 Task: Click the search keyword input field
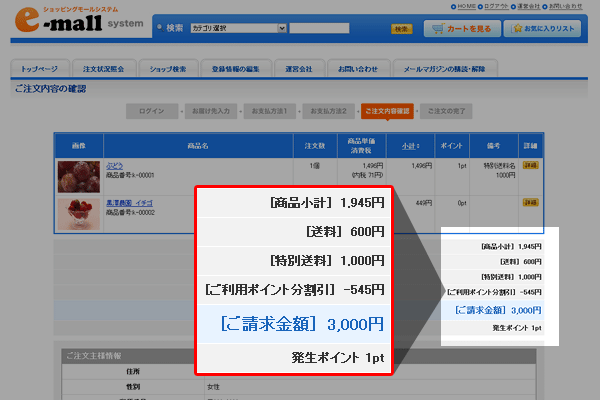coord(339,29)
